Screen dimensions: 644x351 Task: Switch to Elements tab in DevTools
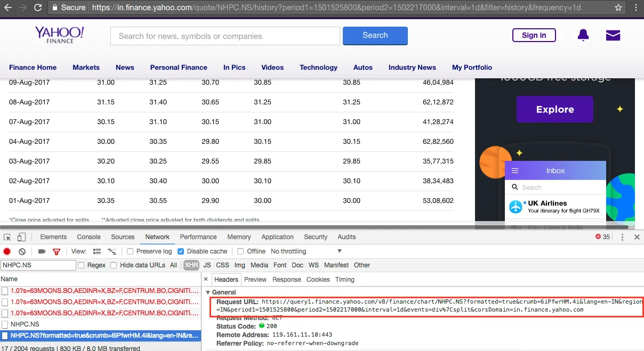[x=53, y=237]
